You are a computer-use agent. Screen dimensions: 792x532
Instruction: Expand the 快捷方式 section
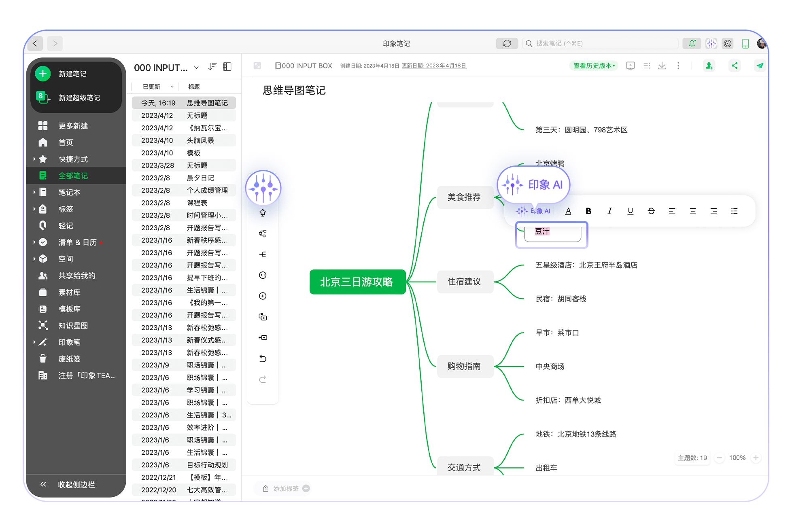[34, 159]
